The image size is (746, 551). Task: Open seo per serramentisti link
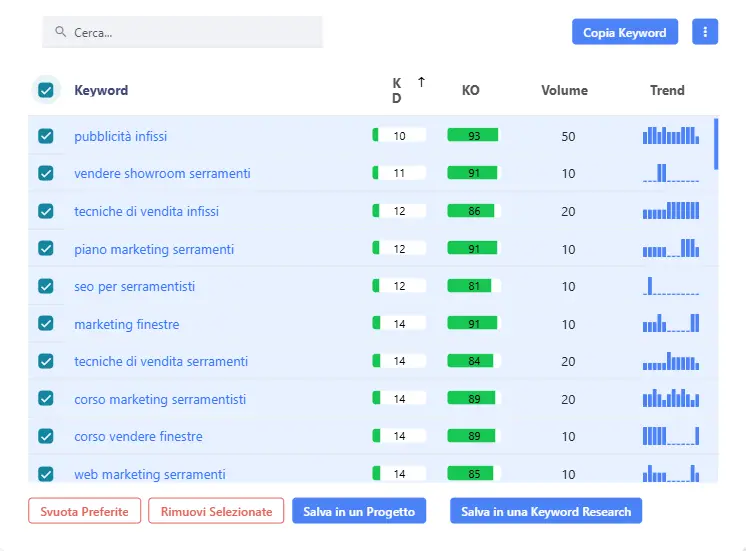135,286
